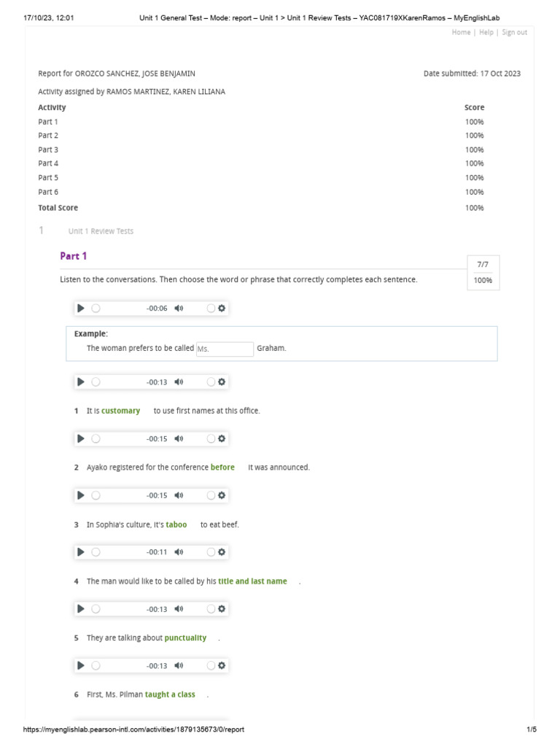
Task: Open settings gear on question 1's audio
Action: (x=222, y=382)
